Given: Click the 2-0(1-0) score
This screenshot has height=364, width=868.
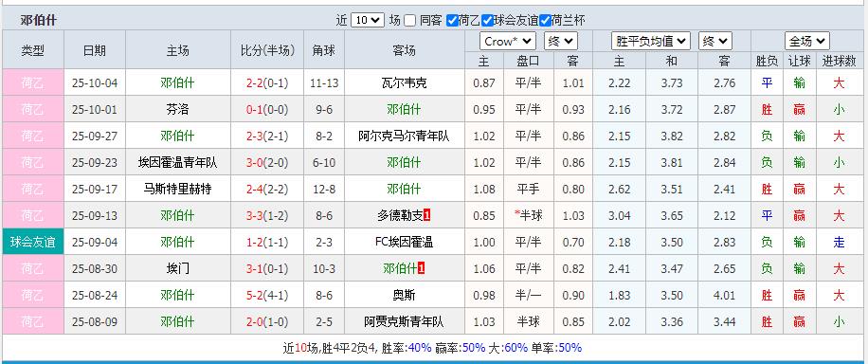Looking at the screenshot, I should [267, 323].
